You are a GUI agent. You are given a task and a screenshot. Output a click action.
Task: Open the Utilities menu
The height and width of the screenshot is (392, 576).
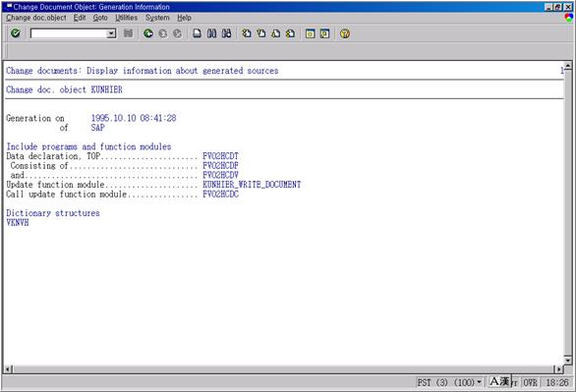pos(127,18)
